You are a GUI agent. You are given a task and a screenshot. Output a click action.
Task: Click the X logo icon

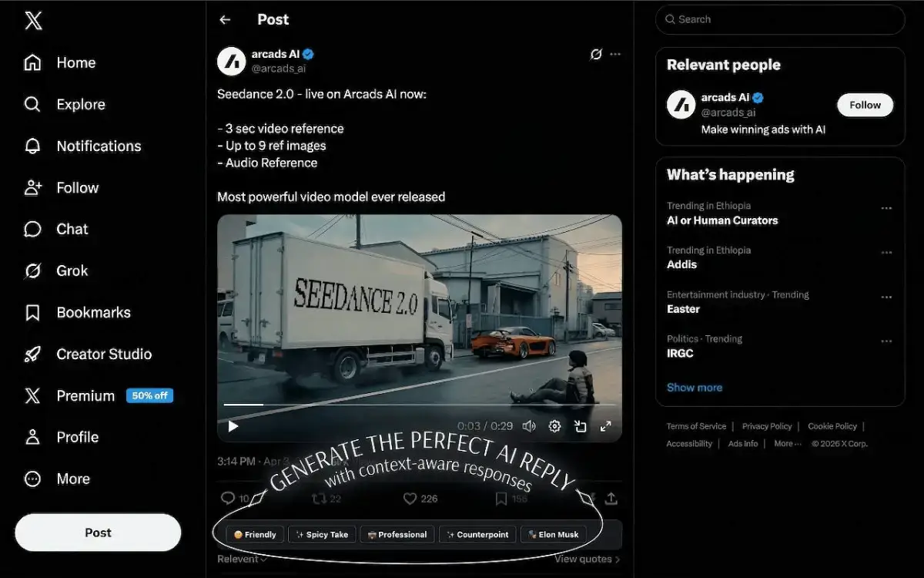(x=33, y=21)
